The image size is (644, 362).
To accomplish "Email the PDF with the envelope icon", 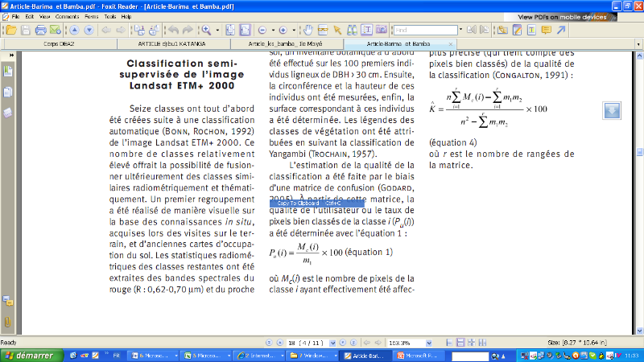I will click(x=55, y=30).
